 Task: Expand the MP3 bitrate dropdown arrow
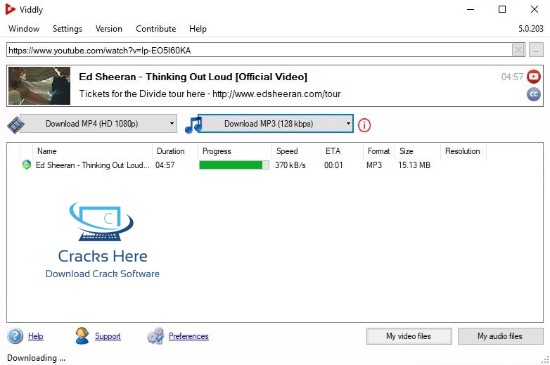point(348,123)
